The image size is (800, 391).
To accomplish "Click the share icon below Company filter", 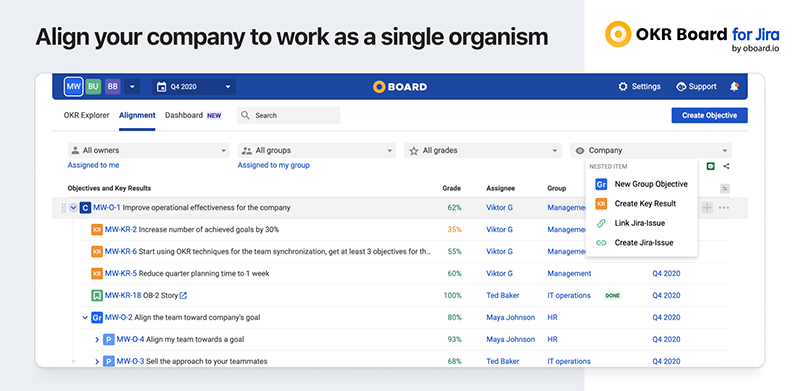I will 726,166.
